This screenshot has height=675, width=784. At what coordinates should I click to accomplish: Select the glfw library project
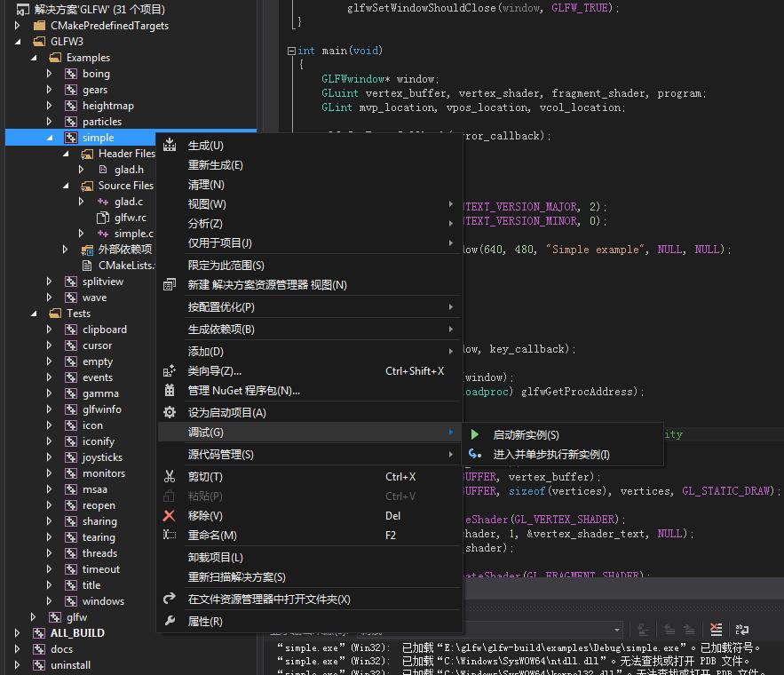(x=77, y=617)
